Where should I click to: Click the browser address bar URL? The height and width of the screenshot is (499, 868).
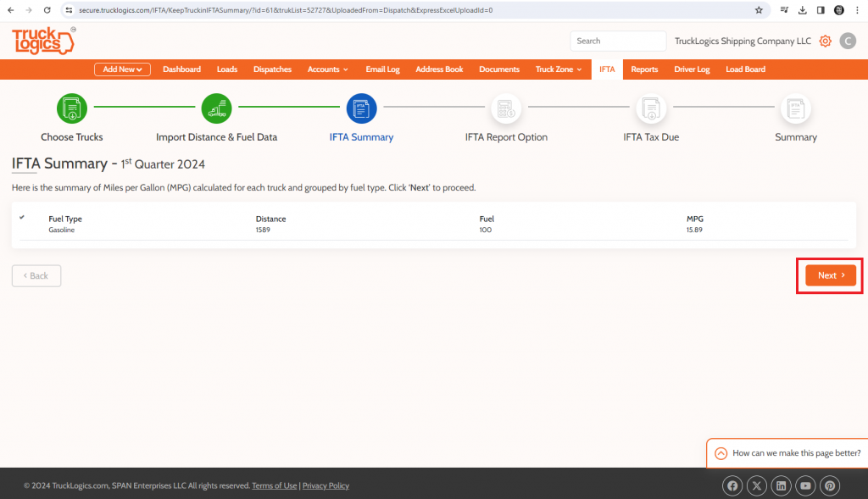[286, 10]
